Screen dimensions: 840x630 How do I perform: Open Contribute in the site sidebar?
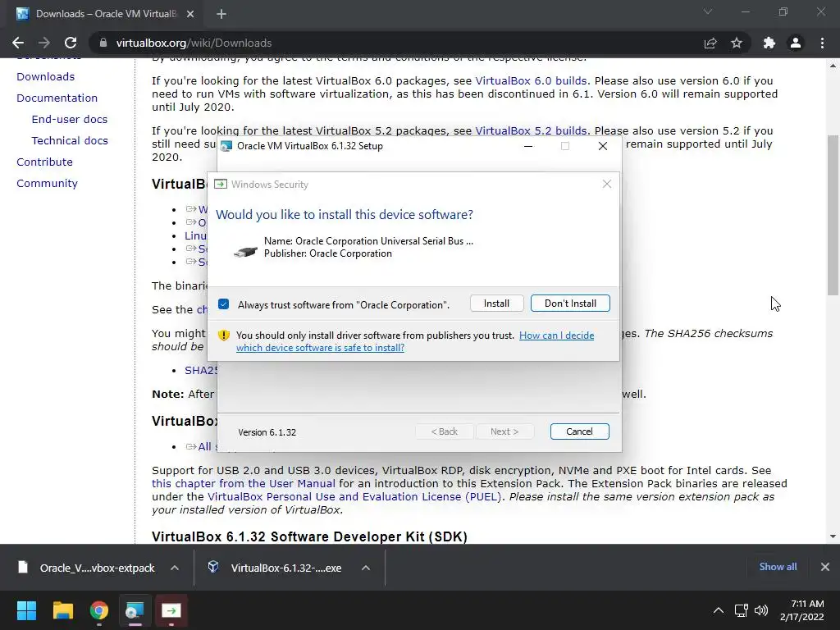(44, 162)
